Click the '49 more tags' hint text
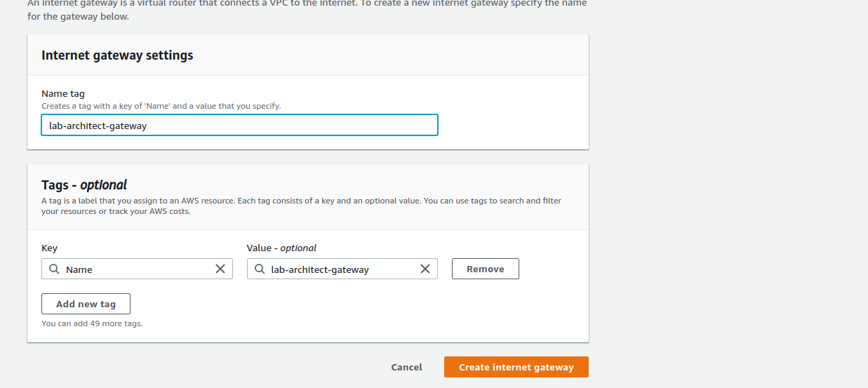 coord(92,323)
